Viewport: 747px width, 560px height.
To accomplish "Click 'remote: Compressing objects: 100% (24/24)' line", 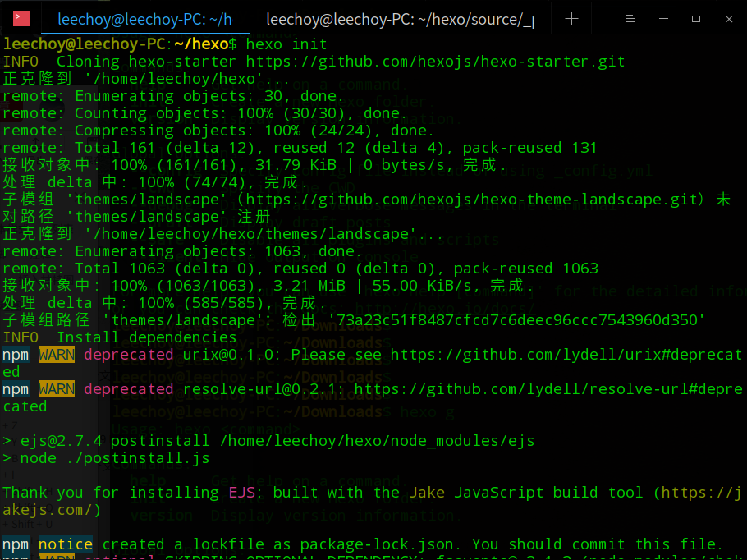I will [x=218, y=131].
